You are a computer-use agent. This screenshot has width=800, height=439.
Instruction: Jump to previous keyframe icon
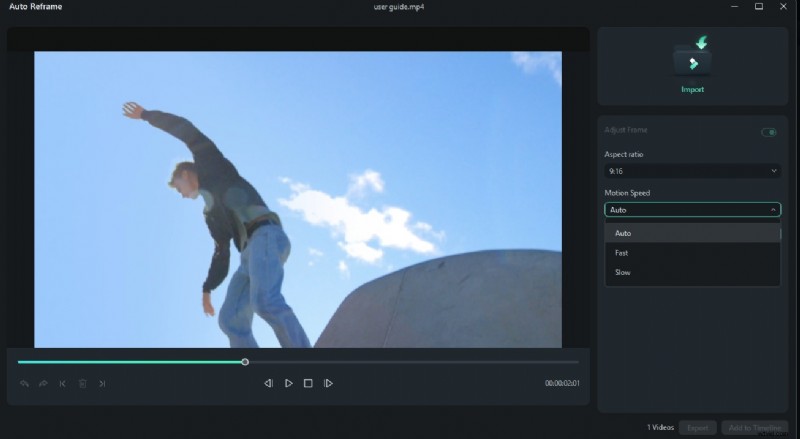pos(63,383)
